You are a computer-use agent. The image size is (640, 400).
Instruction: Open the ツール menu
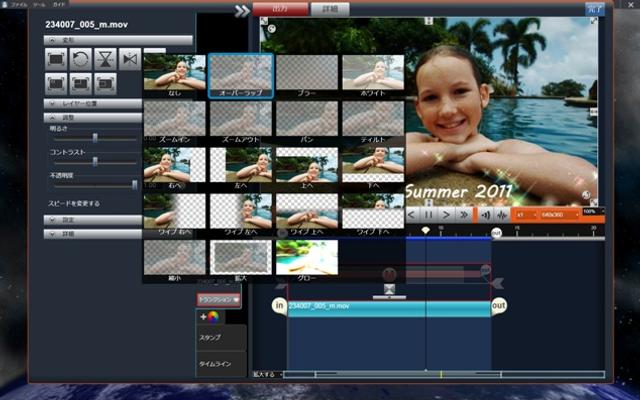[39, 4]
